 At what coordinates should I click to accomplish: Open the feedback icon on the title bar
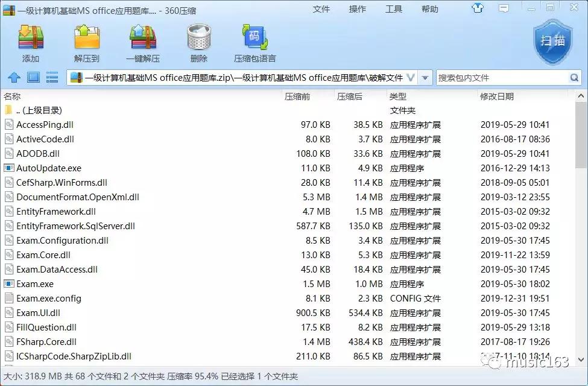pyautogui.click(x=504, y=8)
